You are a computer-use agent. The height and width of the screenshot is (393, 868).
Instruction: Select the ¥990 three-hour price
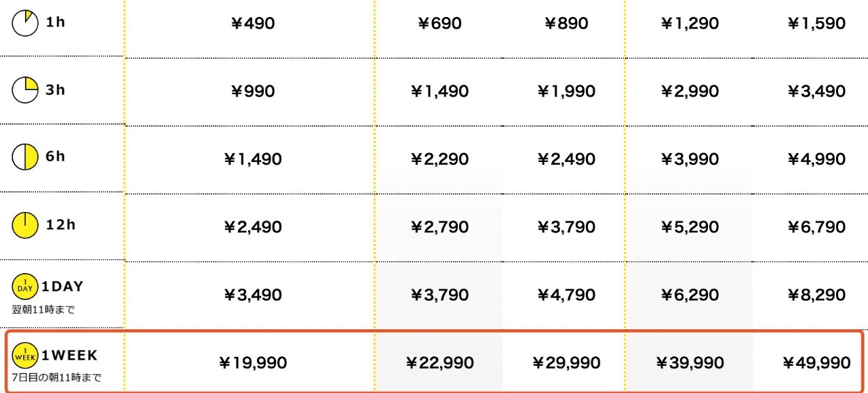[x=252, y=91]
